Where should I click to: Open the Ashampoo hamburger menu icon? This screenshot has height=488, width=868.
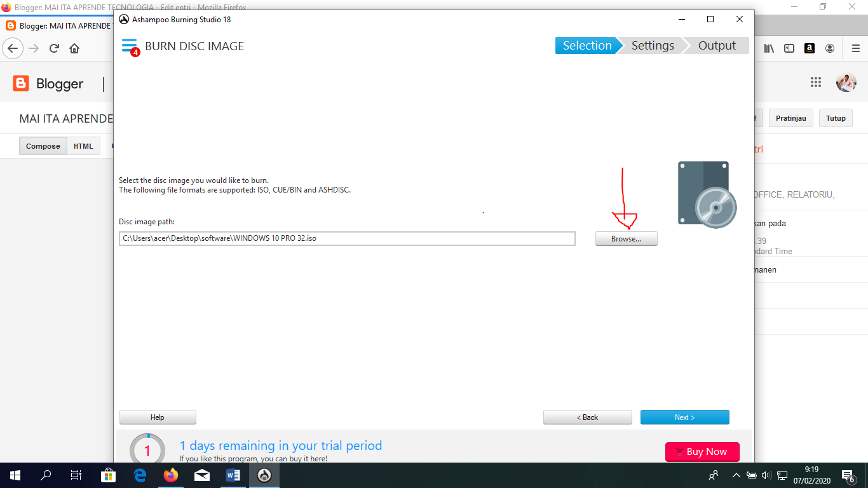click(x=130, y=46)
